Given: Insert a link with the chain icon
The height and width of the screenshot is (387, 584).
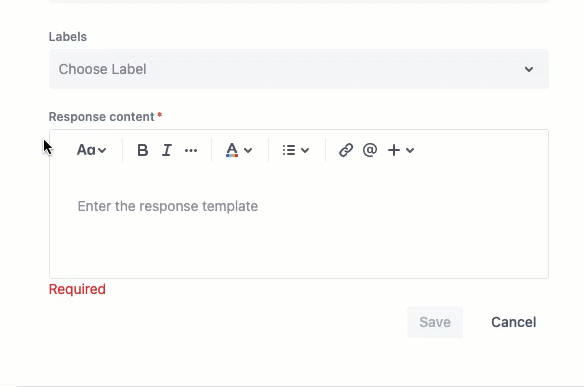Looking at the screenshot, I should coord(346,150).
